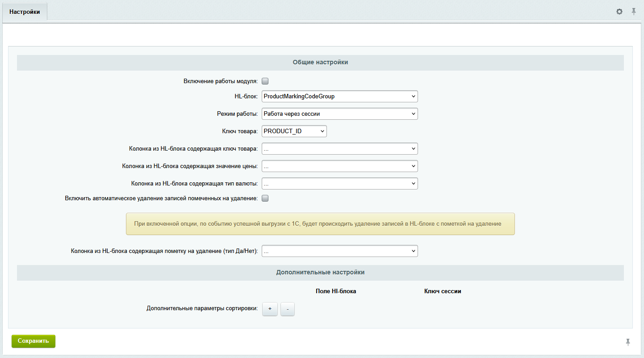The height and width of the screenshot is (358, 644).
Task: Click the pin icon beside the gear
Action: coord(634,12)
